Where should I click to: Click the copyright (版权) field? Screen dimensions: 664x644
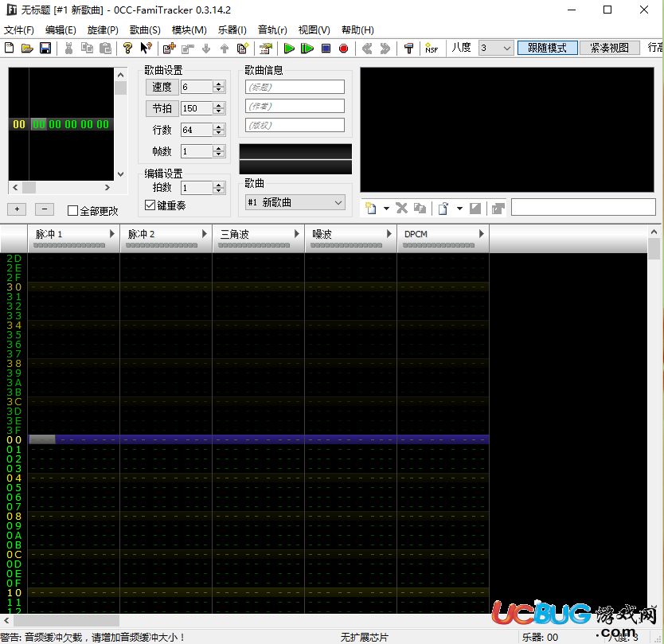295,125
